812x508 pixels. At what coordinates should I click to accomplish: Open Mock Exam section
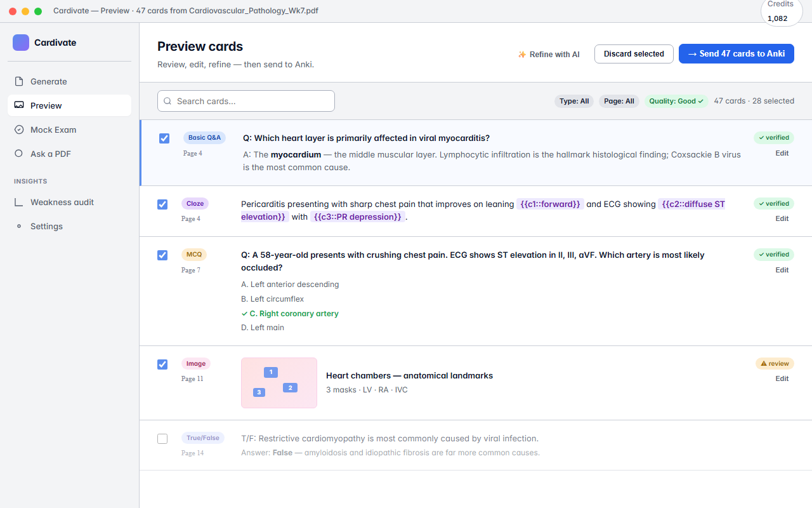coord(70,130)
